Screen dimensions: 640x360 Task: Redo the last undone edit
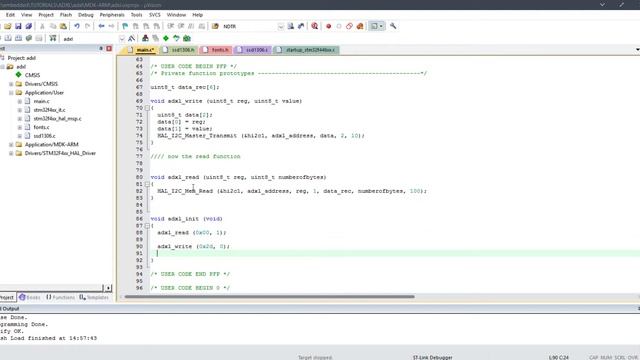[x=87, y=26]
